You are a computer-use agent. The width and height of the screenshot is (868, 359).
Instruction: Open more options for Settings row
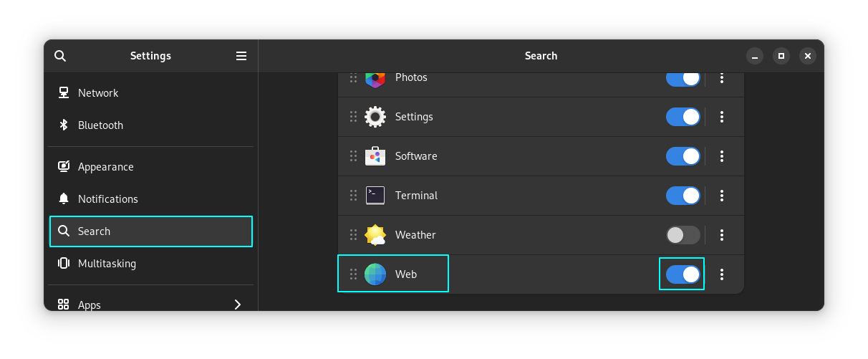tap(722, 117)
